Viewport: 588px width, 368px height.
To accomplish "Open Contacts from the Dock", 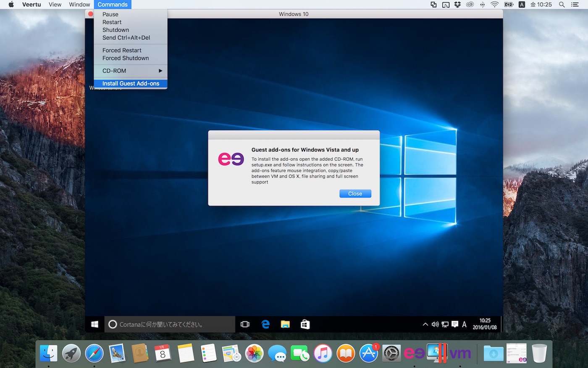I will coord(140,353).
